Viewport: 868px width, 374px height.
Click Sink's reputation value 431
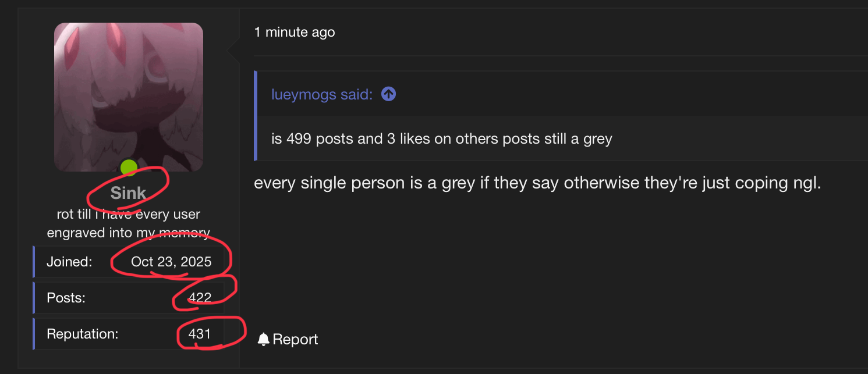click(200, 333)
